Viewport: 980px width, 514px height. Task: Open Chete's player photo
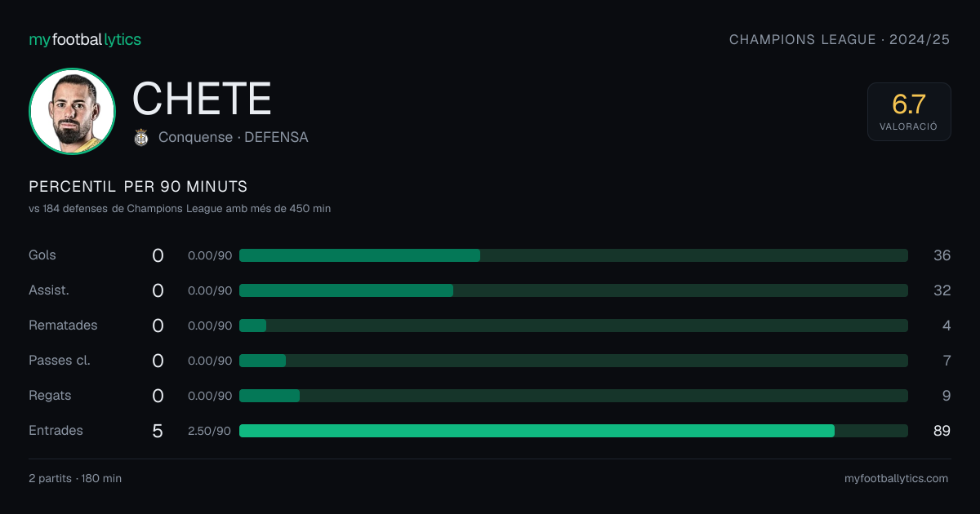point(72,112)
